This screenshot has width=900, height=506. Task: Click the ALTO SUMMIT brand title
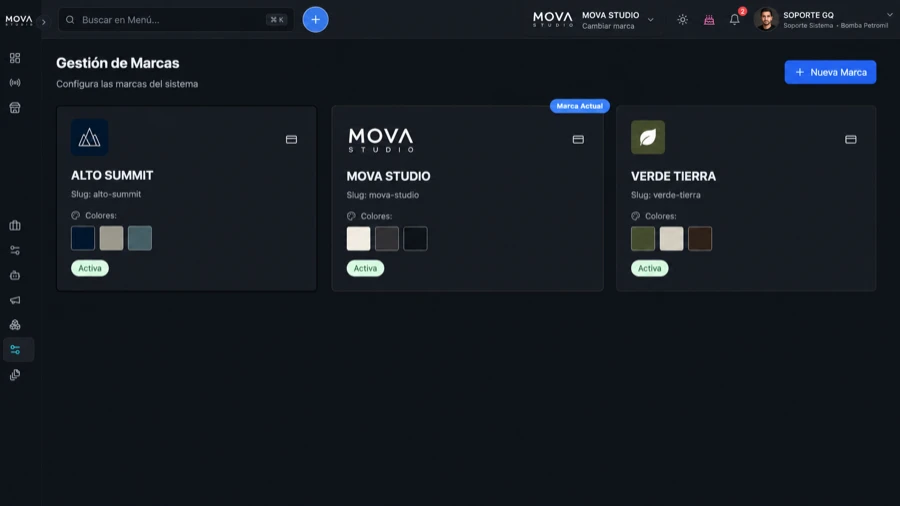pyautogui.click(x=112, y=176)
